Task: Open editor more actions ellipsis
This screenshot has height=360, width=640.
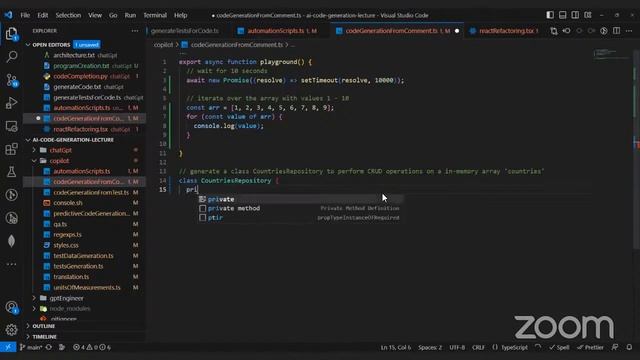Action: [x=629, y=31]
